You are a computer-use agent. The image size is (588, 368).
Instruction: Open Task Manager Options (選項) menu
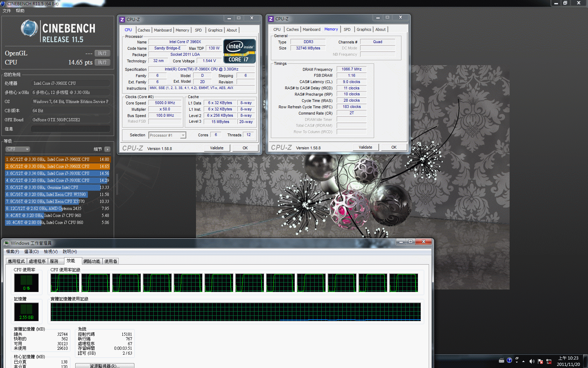(x=31, y=252)
